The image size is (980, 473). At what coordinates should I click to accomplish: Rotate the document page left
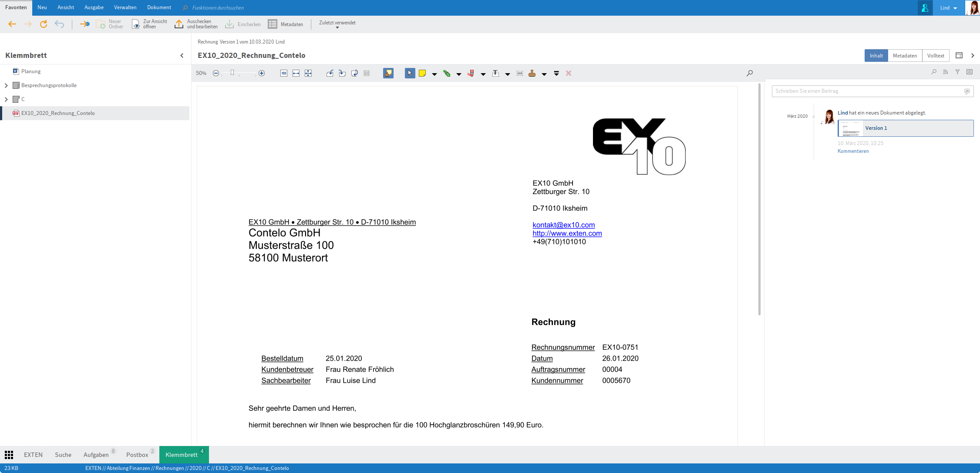click(330, 73)
